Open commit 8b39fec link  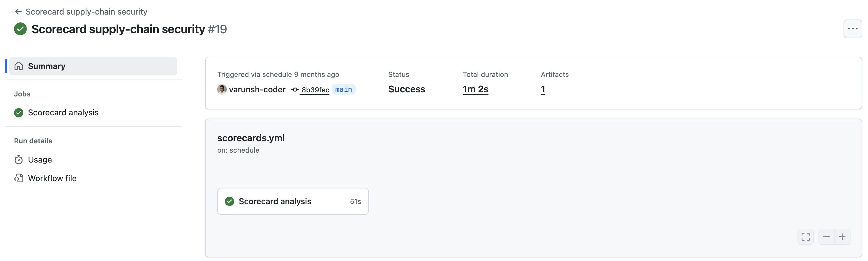(x=315, y=90)
